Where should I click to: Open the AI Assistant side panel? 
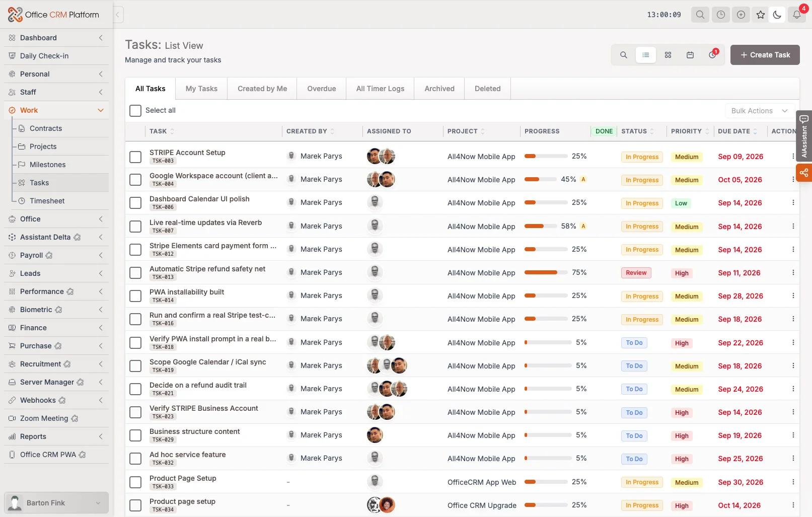tap(804, 136)
